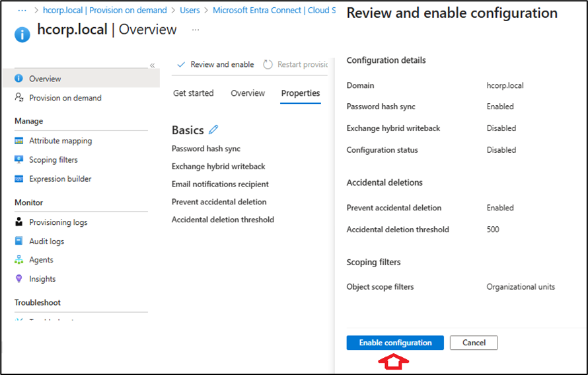Edit Basics using the pencil icon
The width and height of the screenshot is (588, 375).
[x=213, y=130]
